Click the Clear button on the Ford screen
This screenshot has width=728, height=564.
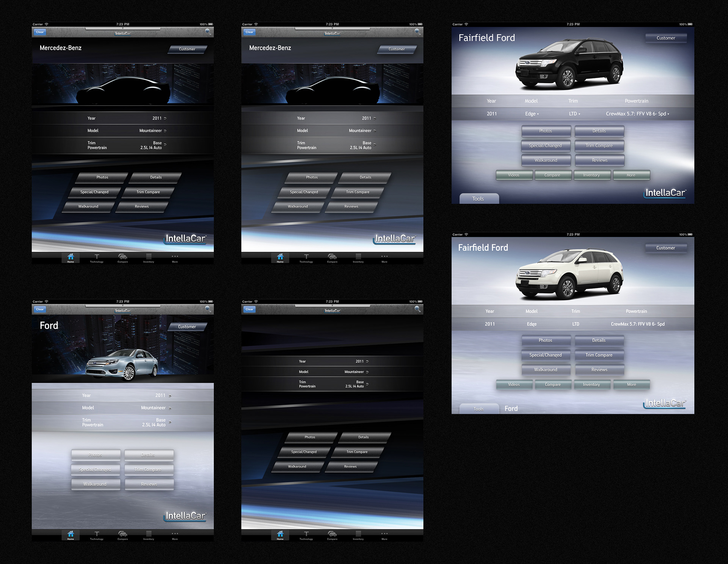pos(40,309)
